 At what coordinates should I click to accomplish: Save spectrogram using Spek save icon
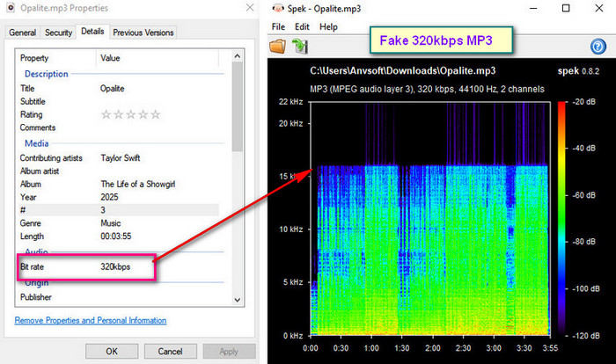pos(300,47)
